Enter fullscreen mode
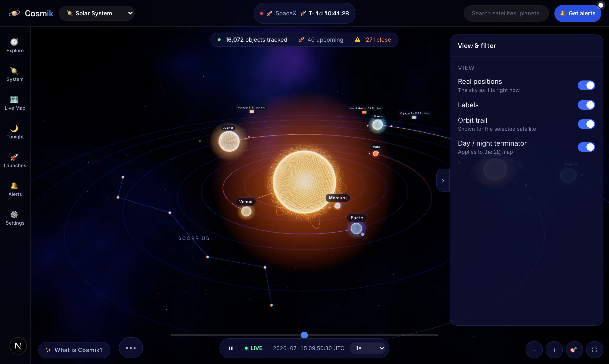 594,350
